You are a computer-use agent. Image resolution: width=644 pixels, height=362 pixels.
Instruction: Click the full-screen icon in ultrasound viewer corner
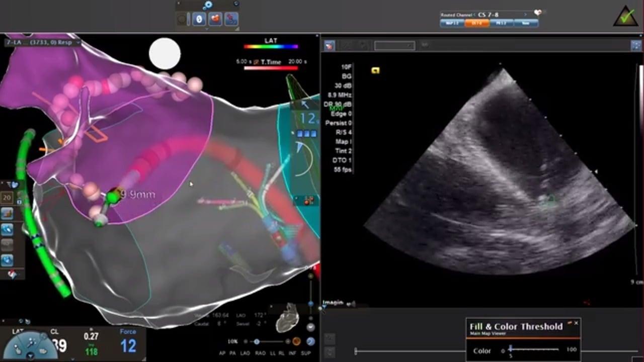(x=636, y=46)
